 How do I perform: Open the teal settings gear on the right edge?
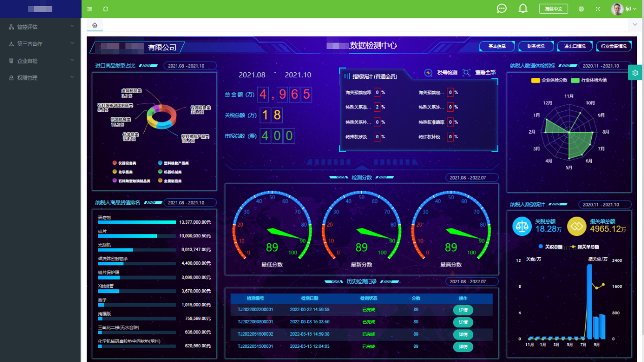635,73
